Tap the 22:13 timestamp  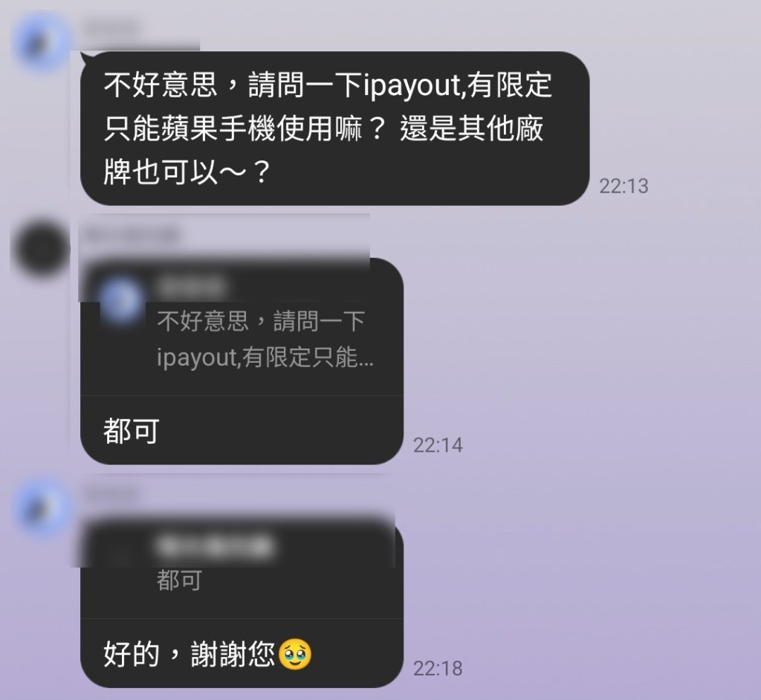tap(624, 186)
